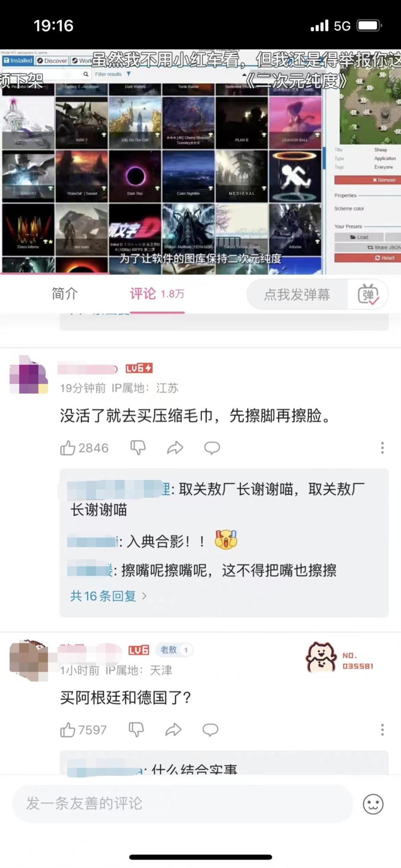This screenshot has width=401, height=868.
Task: Like the compressed towel comment with 2846 likes
Action: click(84, 448)
